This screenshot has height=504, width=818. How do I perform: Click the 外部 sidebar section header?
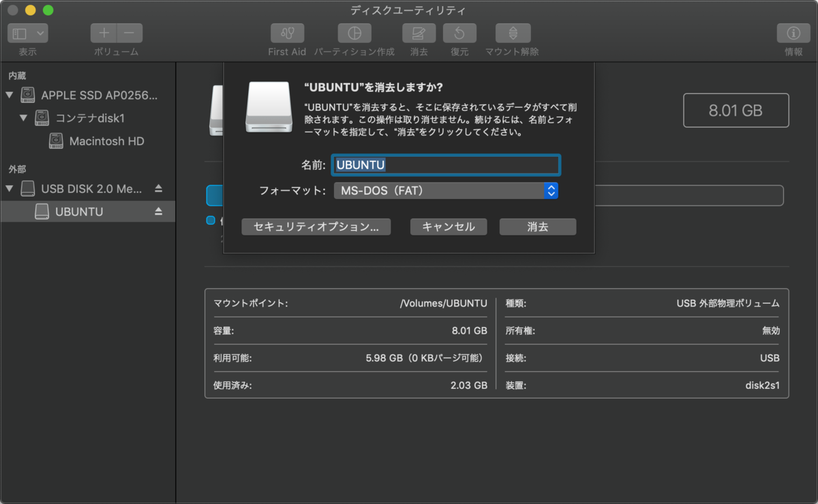17,169
